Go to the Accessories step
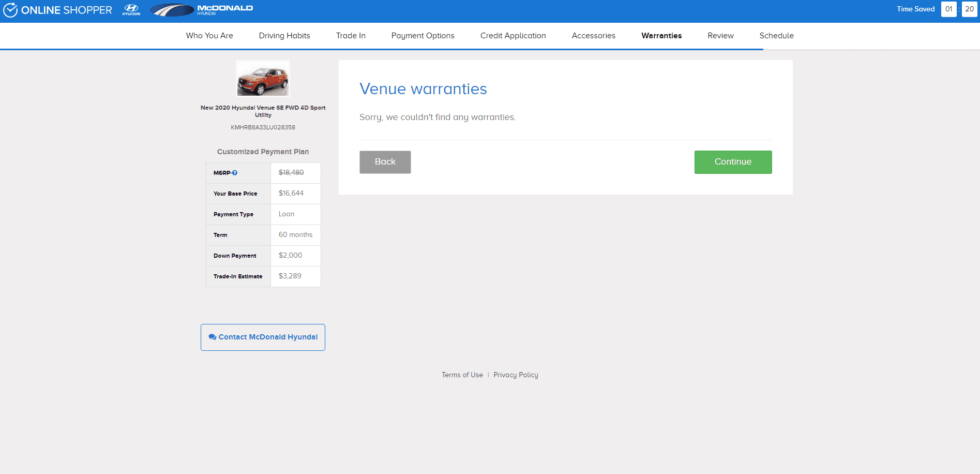 click(594, 36)
